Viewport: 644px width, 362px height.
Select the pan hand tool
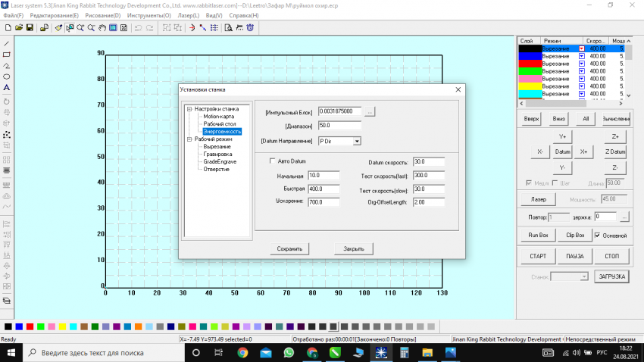102,28
